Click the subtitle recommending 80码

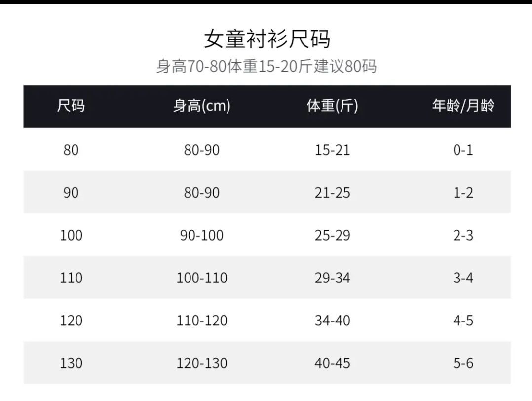(266, 66)
